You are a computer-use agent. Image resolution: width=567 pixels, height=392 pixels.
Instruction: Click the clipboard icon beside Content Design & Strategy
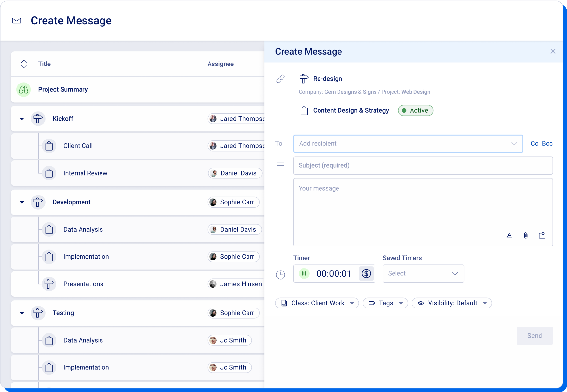pos(304,110)
